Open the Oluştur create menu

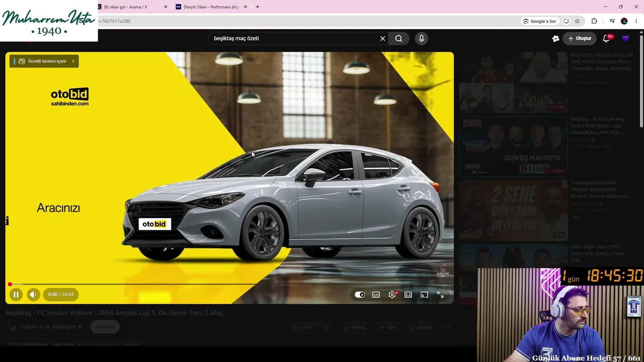click(x=580, y=38)
